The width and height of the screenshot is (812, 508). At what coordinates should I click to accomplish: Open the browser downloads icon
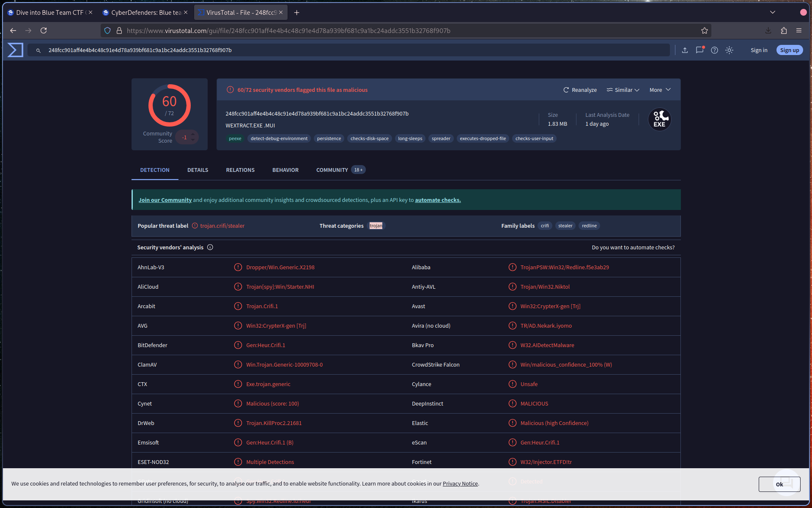(x=768, y=30)
